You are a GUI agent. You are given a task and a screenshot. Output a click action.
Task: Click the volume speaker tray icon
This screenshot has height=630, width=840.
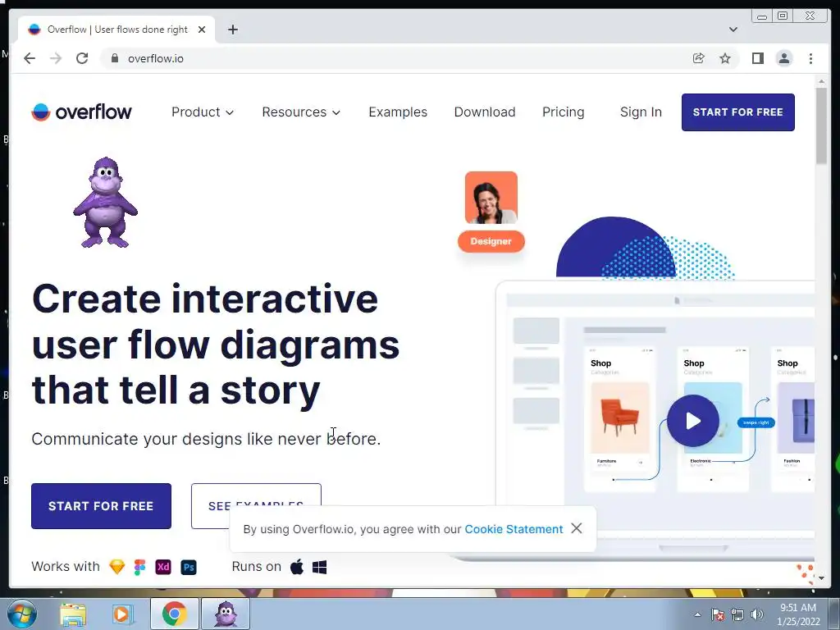point(756,614)
